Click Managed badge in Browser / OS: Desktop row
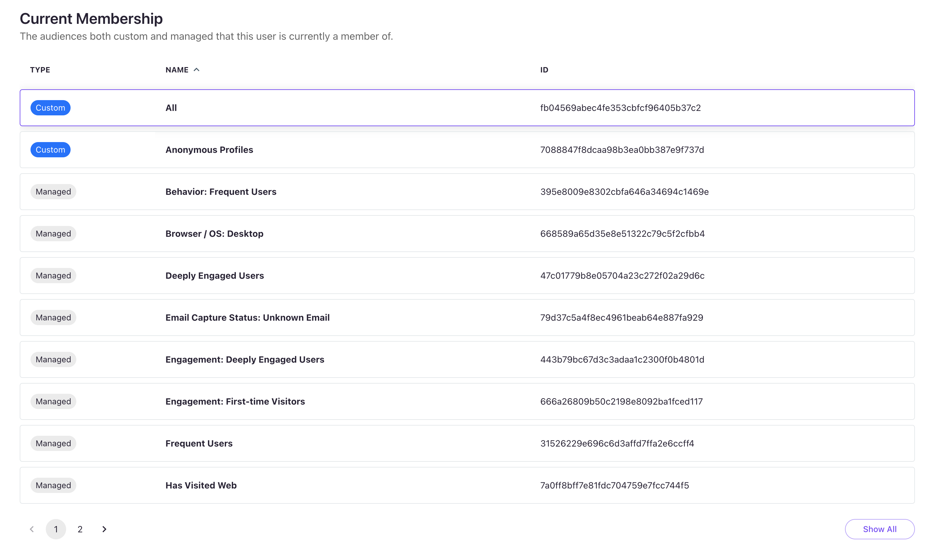This screenshot has width=934, height=560. (53, 234)
